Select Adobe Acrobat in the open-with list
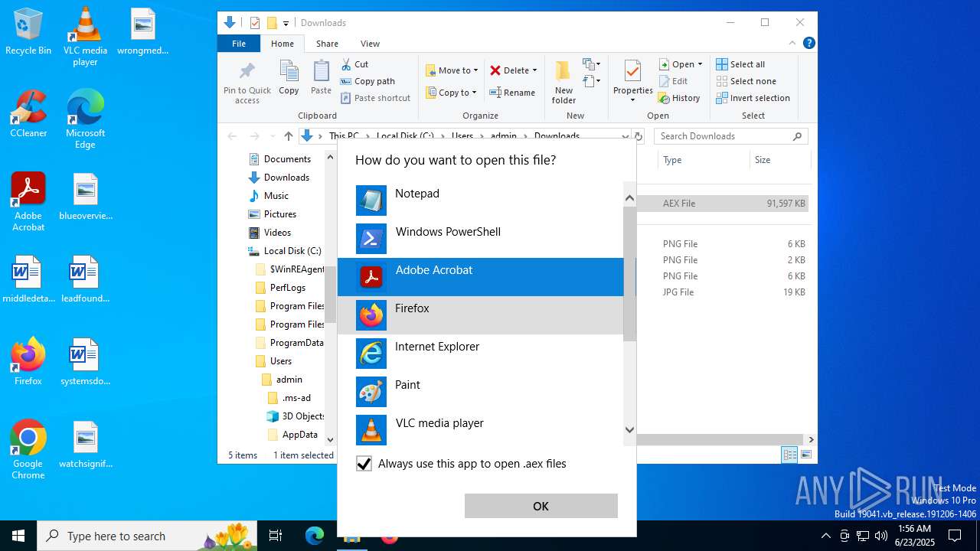 tap(480, 277)
